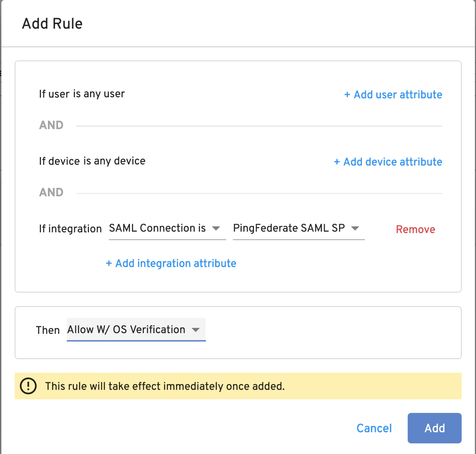This screenshot has width=476, height=454.
Task: Click Add integration attribute link
Action: pos(171,263)
